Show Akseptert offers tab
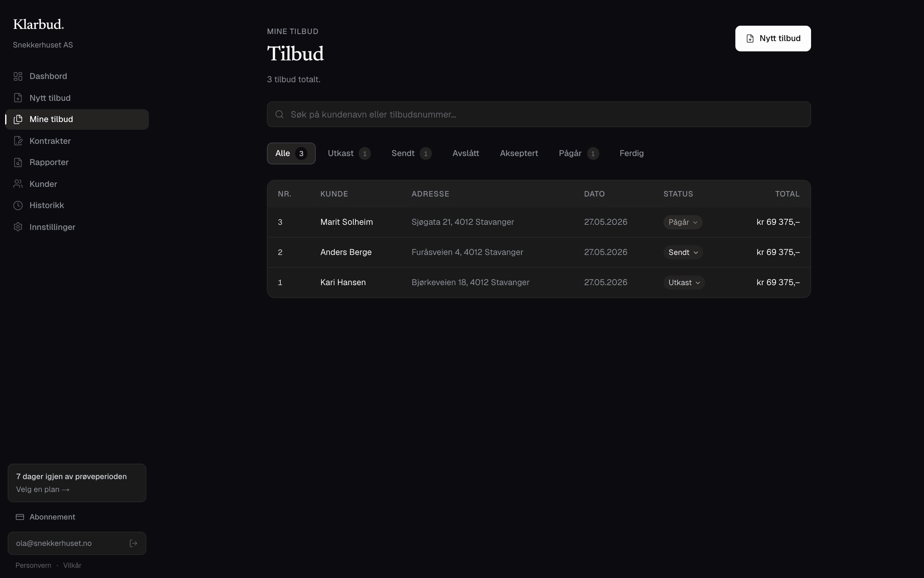924x578 pixels. pos(519,153)
